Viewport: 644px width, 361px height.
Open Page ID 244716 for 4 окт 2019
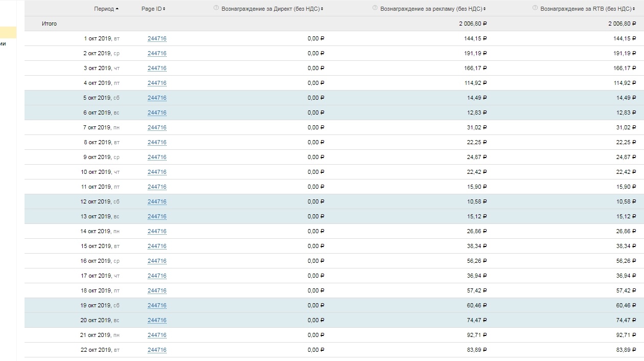click(x=157, y=83)
